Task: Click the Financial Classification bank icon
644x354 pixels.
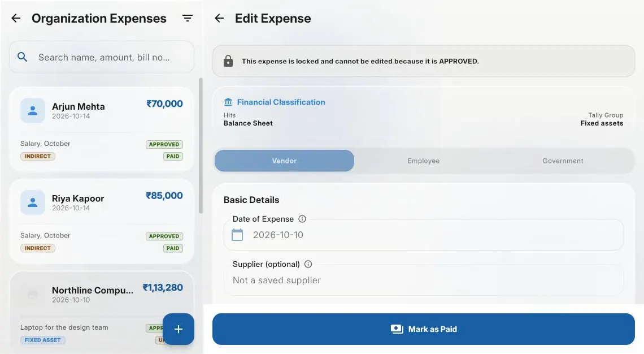Action: 228,102
